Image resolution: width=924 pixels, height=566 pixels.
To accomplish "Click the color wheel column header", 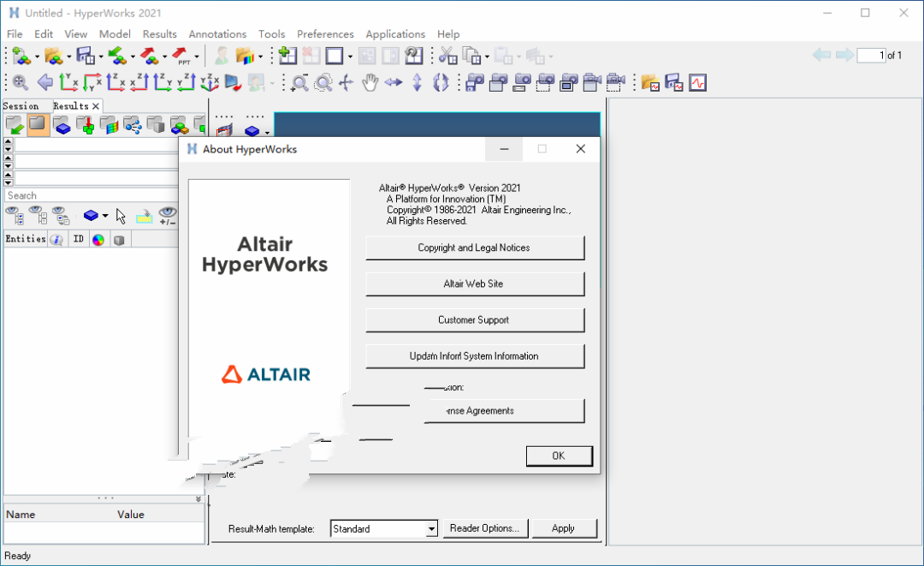I will point(98,240).
